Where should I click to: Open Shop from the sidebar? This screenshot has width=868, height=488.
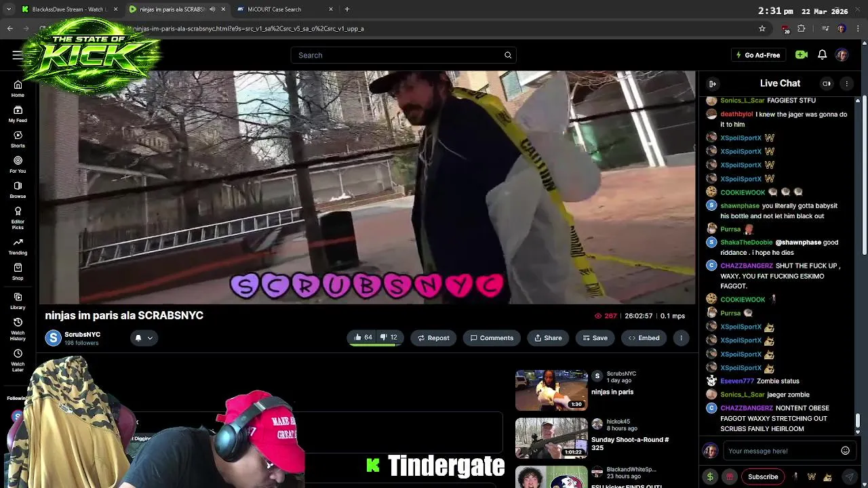coord(18,271)
